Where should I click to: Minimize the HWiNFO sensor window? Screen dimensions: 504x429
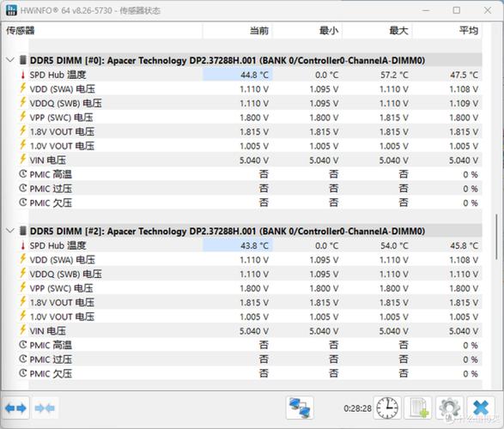426,10
